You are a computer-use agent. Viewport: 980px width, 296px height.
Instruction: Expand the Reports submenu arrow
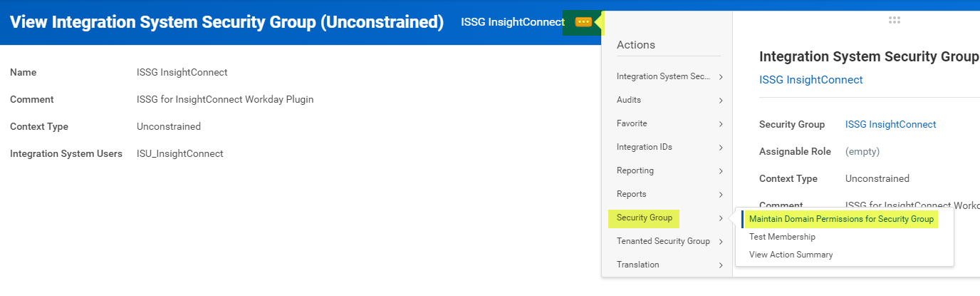(721, 195)
